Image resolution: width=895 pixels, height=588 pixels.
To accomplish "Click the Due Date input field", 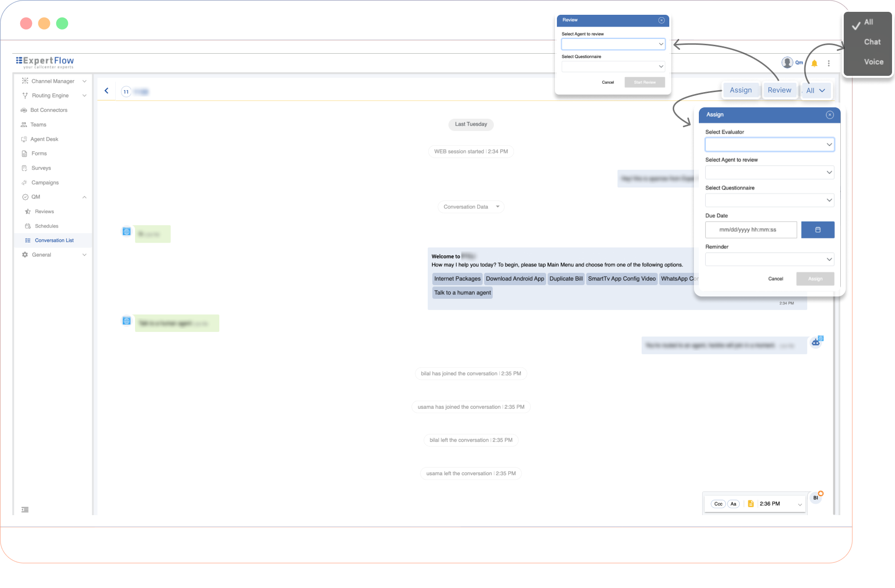I will (751, 229).
